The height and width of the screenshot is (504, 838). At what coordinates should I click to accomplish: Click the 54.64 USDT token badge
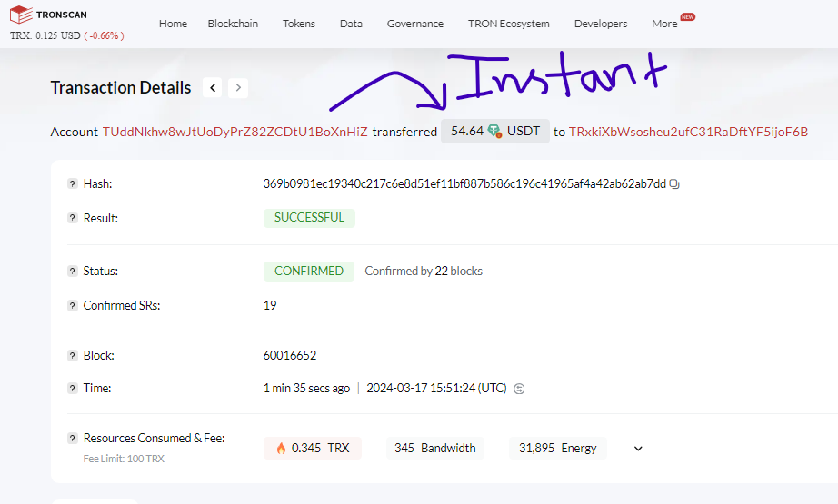pos(494,132)
